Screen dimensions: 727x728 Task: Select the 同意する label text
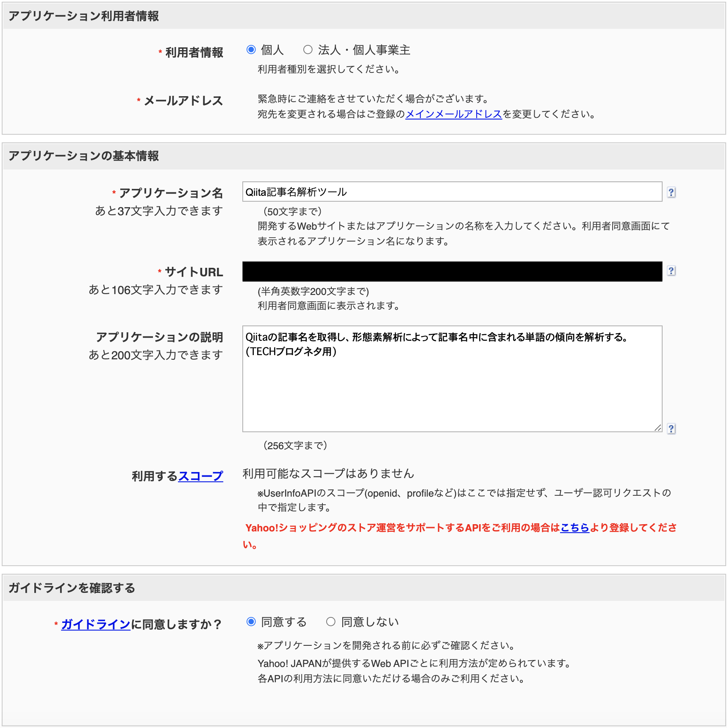(x=284, y=622)
